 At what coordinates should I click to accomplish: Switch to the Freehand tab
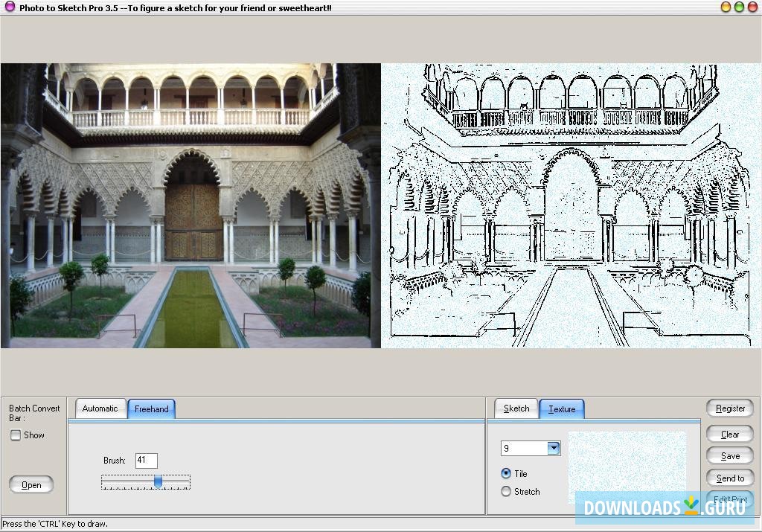[151, 408]
